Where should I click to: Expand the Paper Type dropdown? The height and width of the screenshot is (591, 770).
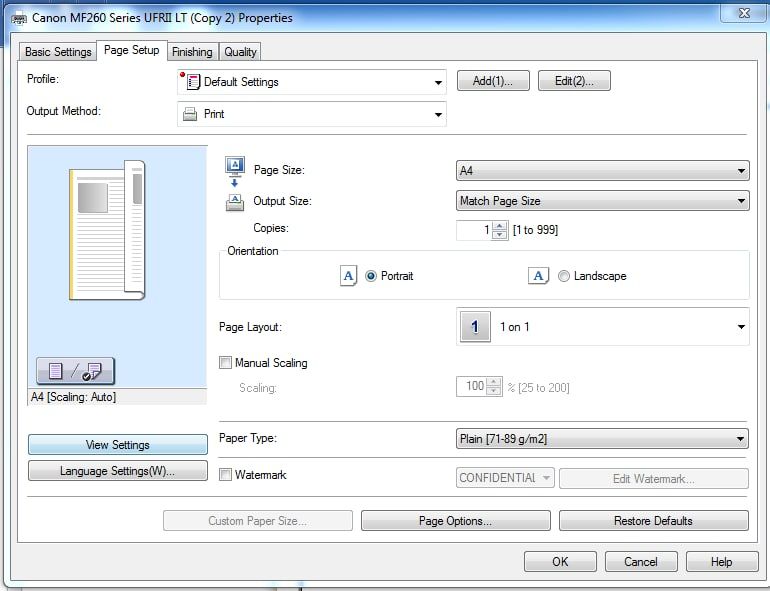[x=602, y=438]
